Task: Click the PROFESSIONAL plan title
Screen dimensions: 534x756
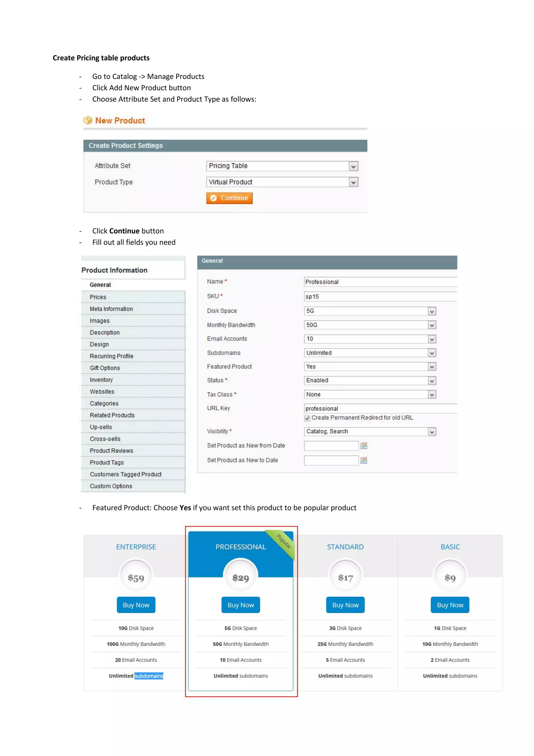Action: click(241, 547)
